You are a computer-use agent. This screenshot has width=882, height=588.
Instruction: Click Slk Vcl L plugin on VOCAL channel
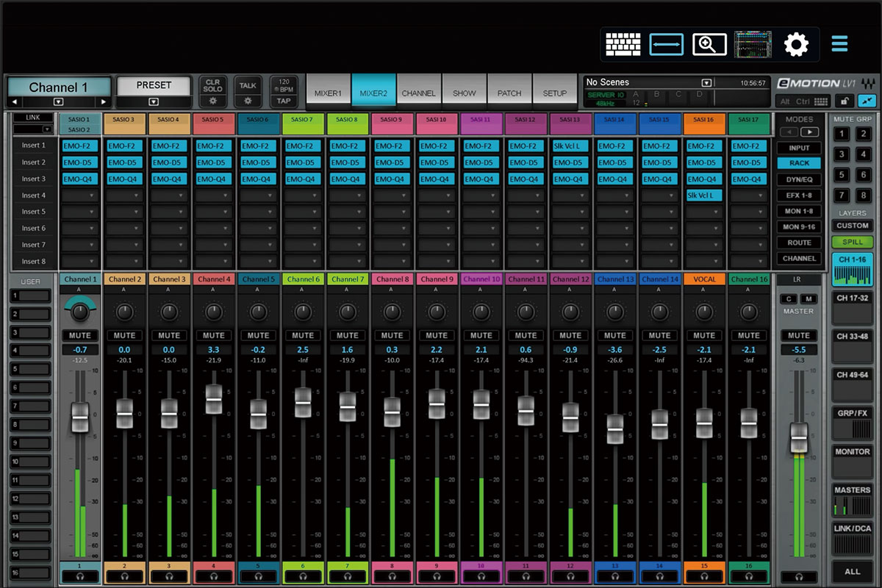704,196
